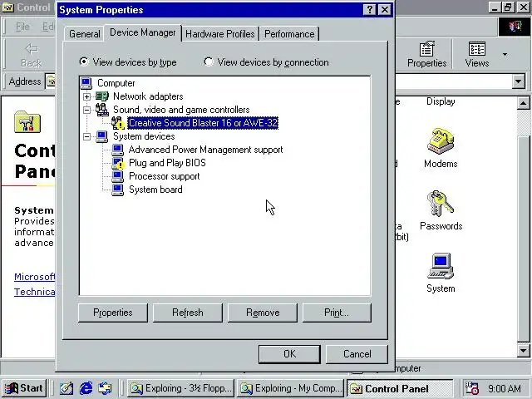
Task: Click the Sound Blaster device warning icon
Action: 118,123
